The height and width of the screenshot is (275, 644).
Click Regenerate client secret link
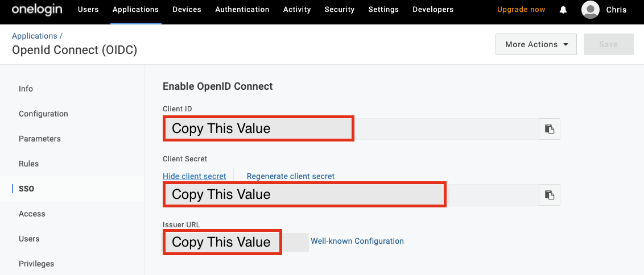290,176
